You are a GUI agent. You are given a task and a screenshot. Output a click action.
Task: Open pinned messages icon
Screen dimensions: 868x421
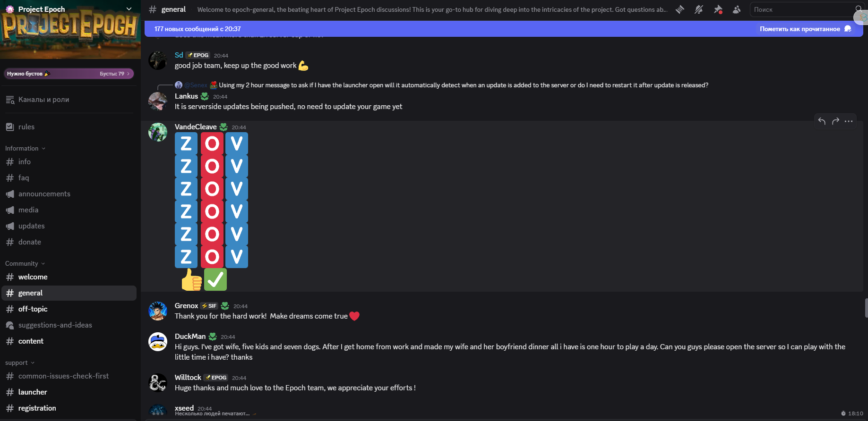point(718,9)
